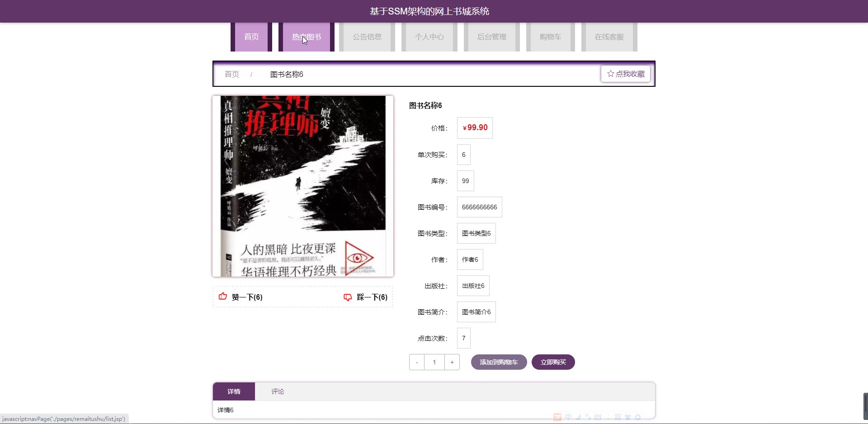Screen dimensions: 868x424
Task: Click the 图书名称6 heading above the price
Action: [x=425, y=105]
